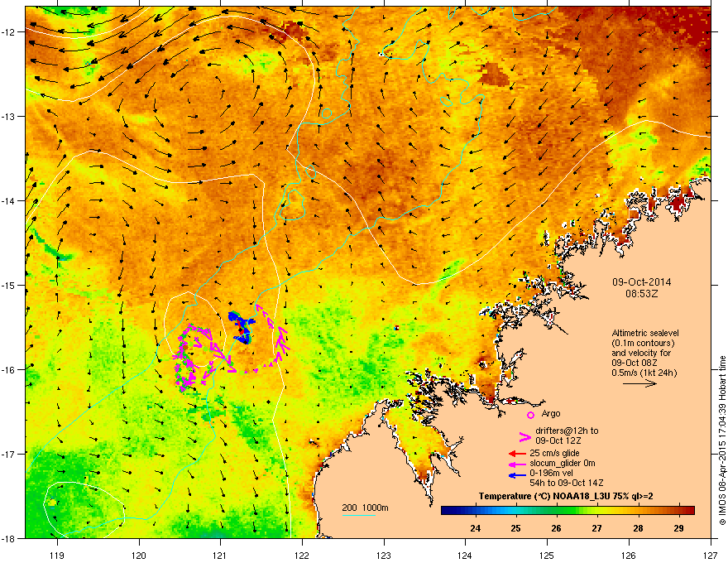Click colorbar temperature value 29
Image resolution: width=728 pixels, height=563 pixels.
click(679, 528)
